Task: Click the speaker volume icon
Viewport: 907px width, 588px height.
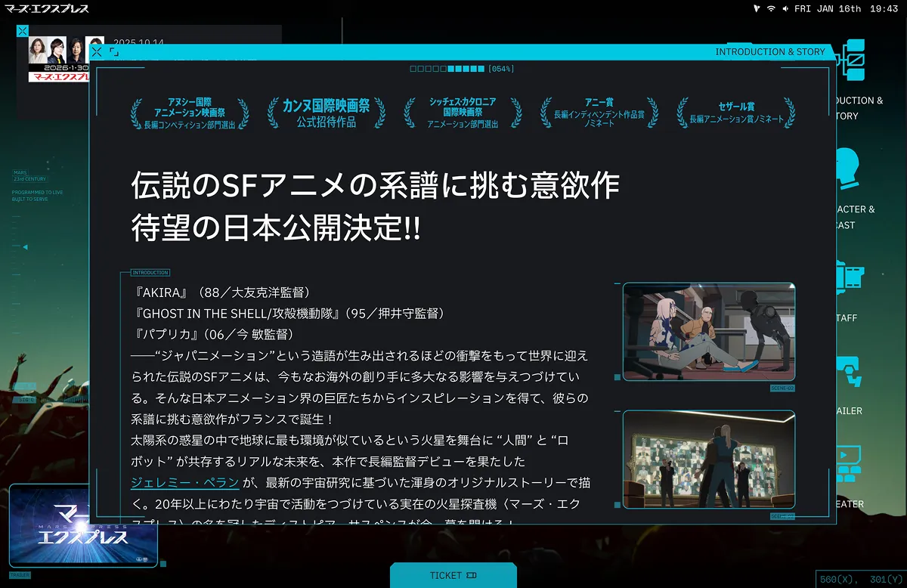Action: [x=786, y=8]
